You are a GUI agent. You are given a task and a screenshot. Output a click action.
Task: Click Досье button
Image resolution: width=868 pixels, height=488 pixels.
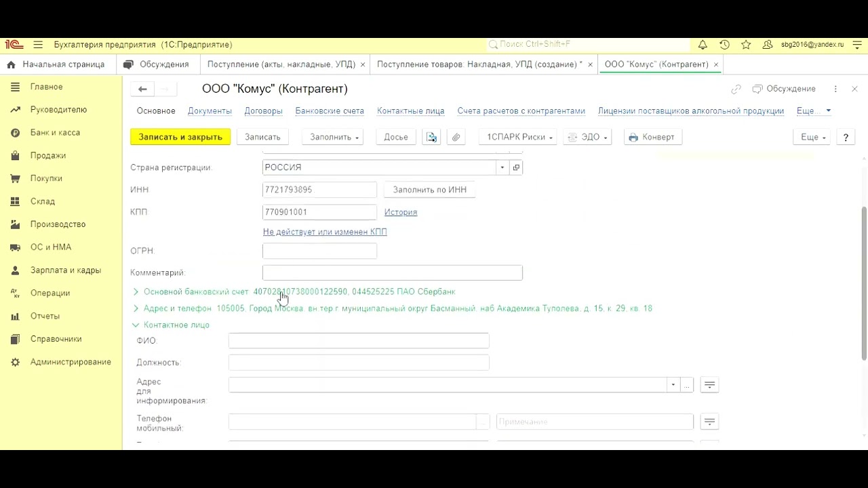pyautogui.click(x=396, y=137)
